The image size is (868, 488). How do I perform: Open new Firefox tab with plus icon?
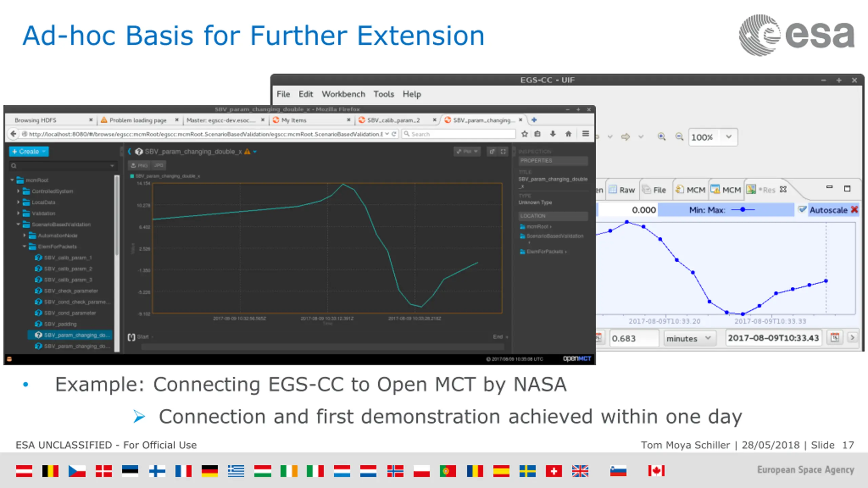[534, 120]
